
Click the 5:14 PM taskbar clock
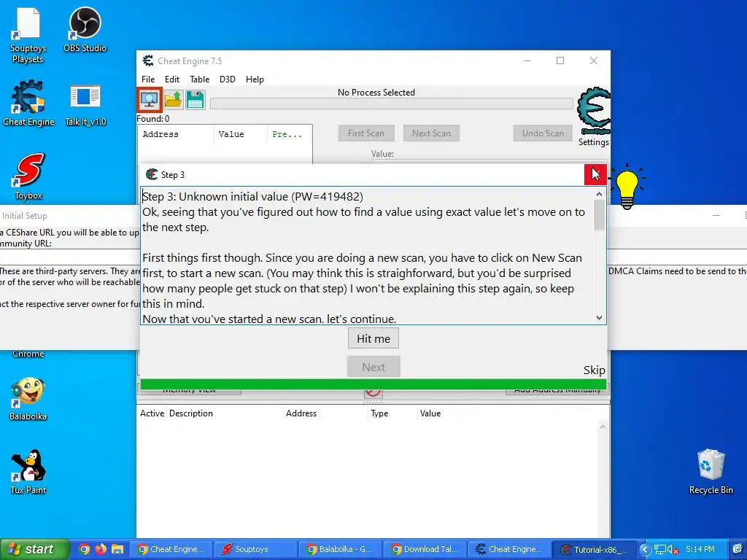pos(700,549)
